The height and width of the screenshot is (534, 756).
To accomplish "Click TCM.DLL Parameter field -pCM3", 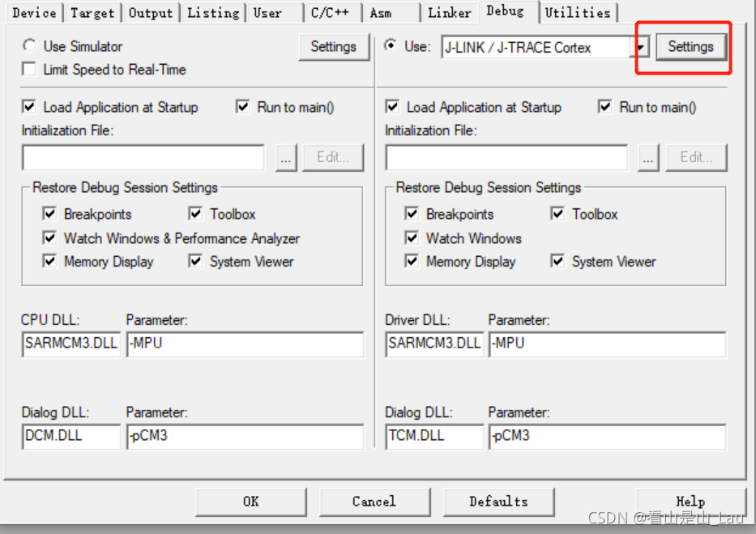I will (608, 436).
